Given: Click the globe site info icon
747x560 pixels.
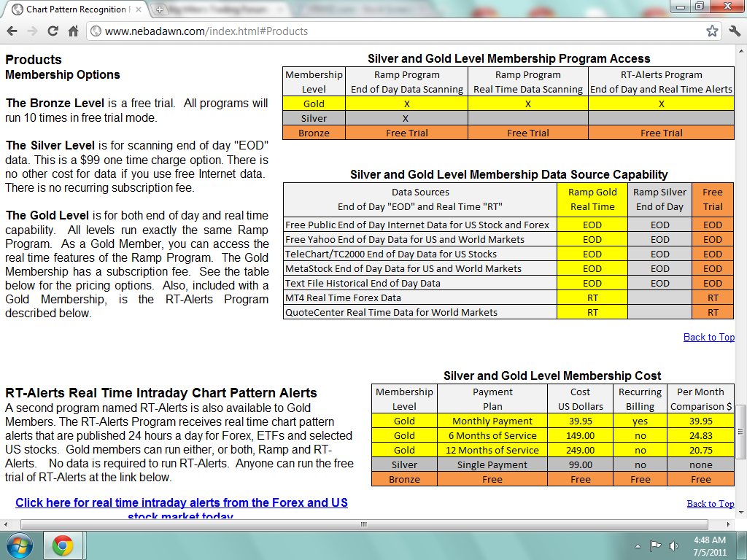Looking at the screenshot, I should click(96, 31).
